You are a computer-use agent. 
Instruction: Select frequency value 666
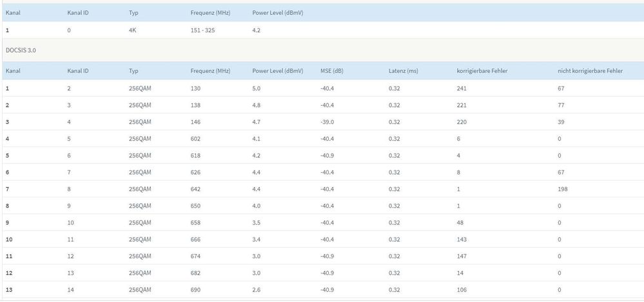(195, 239)
